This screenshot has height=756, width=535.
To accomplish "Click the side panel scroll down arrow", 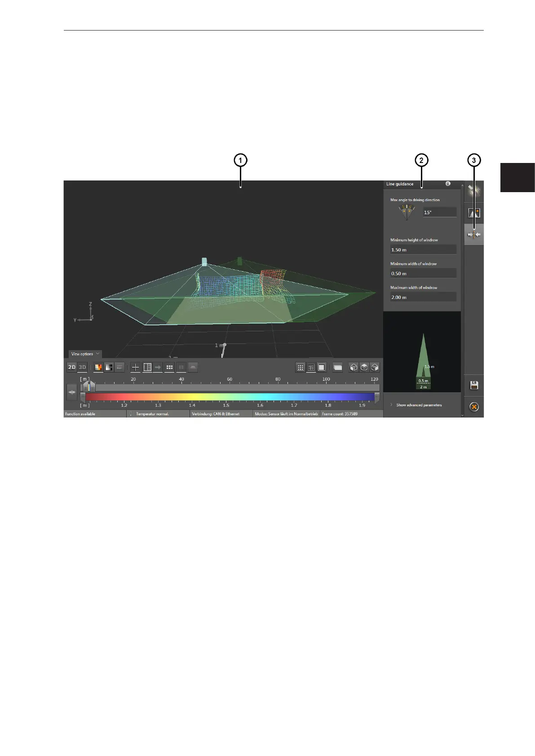I will point(462,415).
